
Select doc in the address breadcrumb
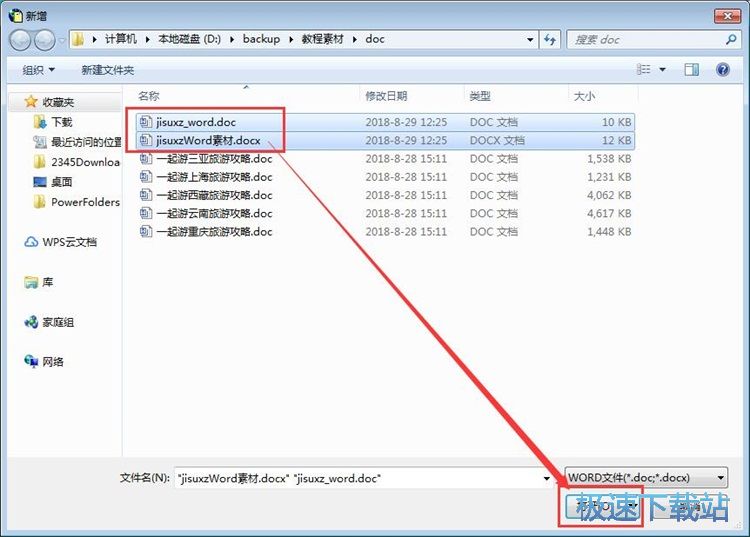click(375, 39)
